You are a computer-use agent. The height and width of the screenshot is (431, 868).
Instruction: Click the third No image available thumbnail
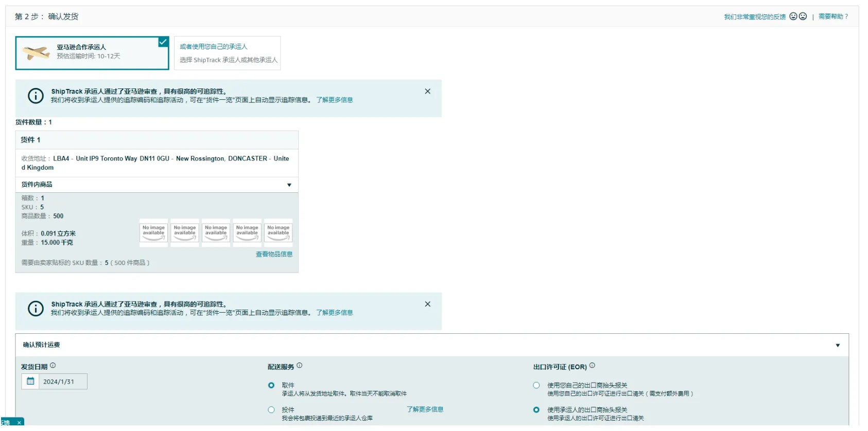tap(216, 232)
